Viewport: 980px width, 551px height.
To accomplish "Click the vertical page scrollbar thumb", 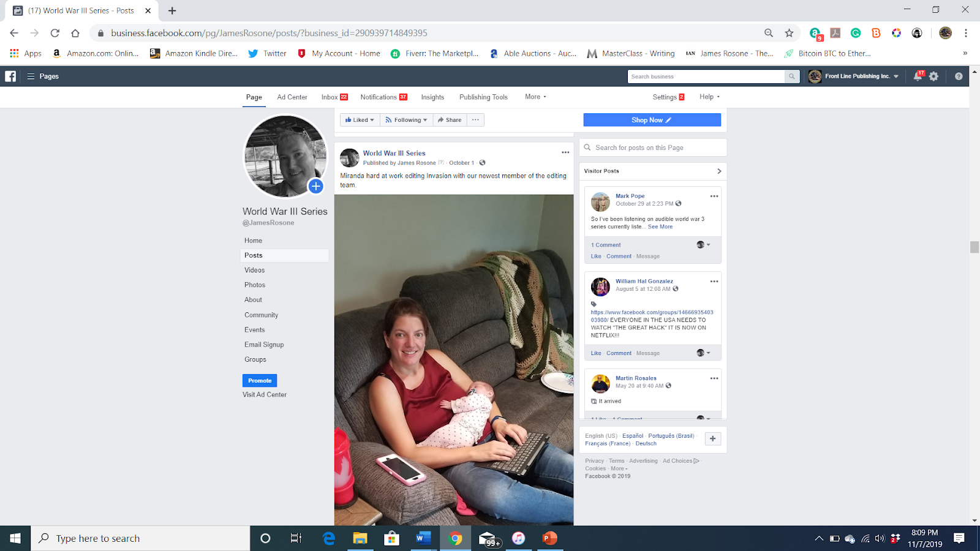I will (974, 247).
